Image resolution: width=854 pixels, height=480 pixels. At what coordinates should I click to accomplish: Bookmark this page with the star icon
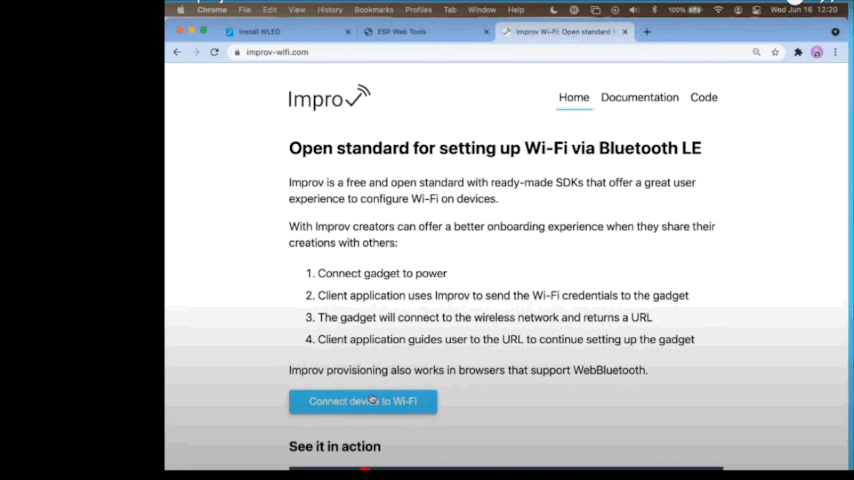[775, 52]
